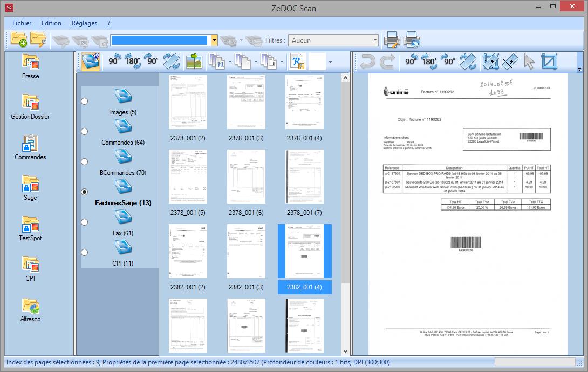Select the arrow pointer tool
The width and height of the screenshot is (588, 372).
[x=529, y=62]
